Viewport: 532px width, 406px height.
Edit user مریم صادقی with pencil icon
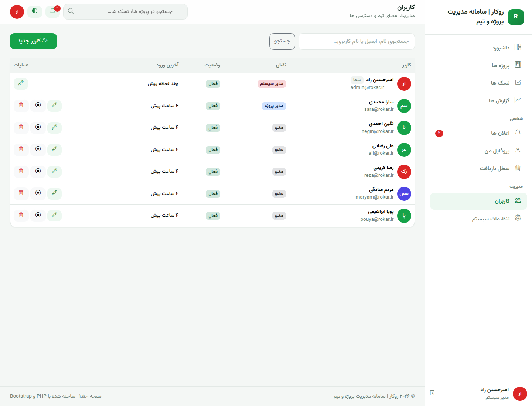(x=54, y=193)
